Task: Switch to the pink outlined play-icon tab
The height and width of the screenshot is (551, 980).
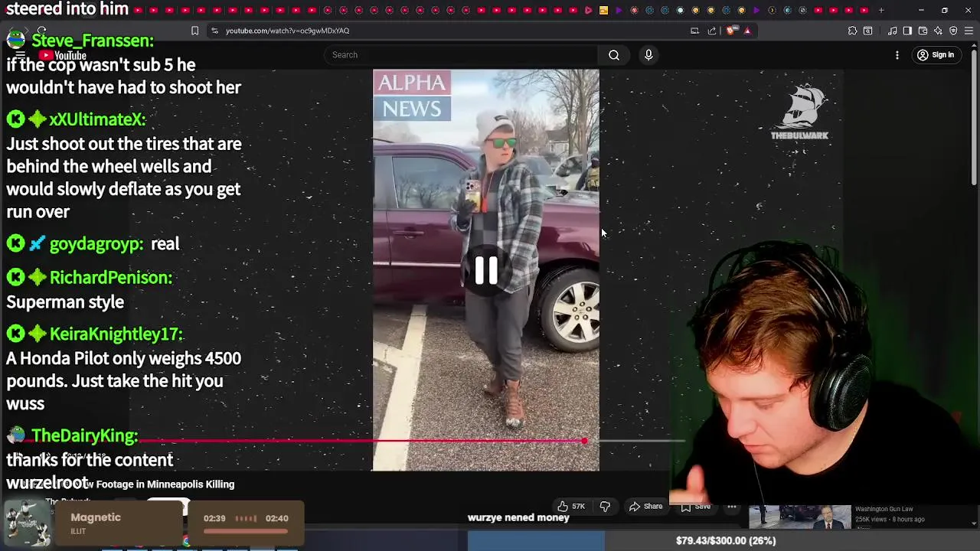Action: [x=588, y=10]
